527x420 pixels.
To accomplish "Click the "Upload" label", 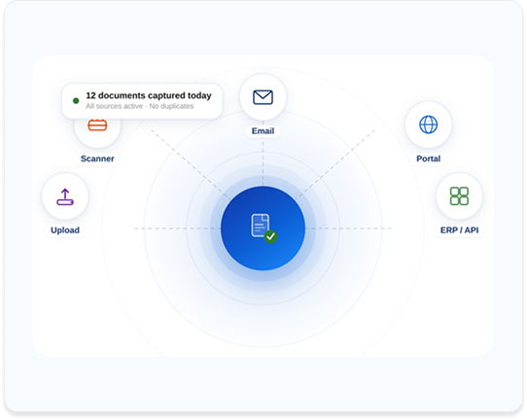I will click(x=65, y=229).
